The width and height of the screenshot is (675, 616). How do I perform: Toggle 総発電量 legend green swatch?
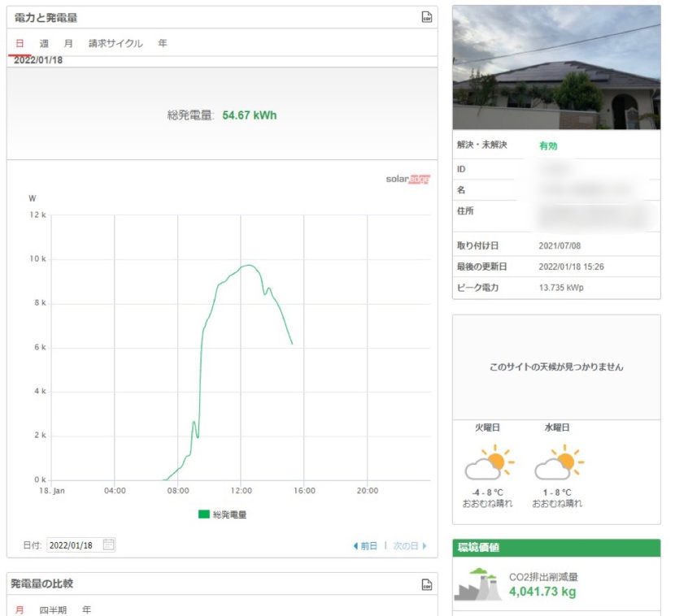click(x=203, y=514)
